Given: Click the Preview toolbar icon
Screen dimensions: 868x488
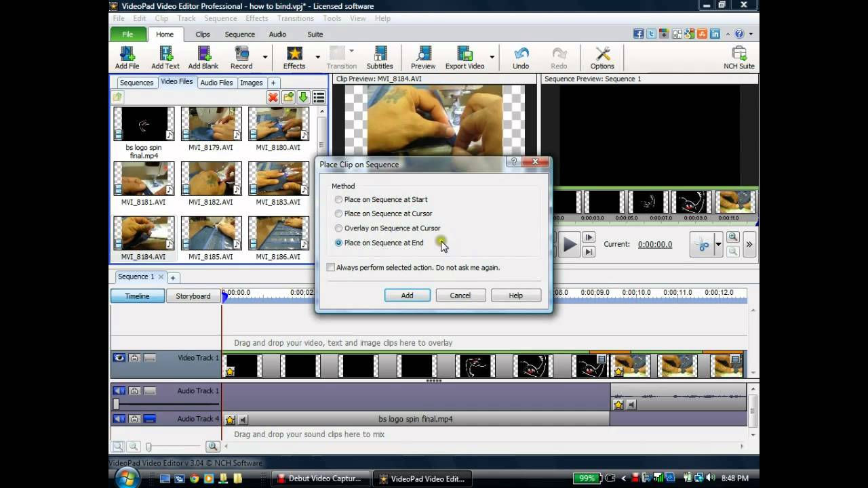Looking at the screenshot, I should pyautogui.click(x=423, y=54).
